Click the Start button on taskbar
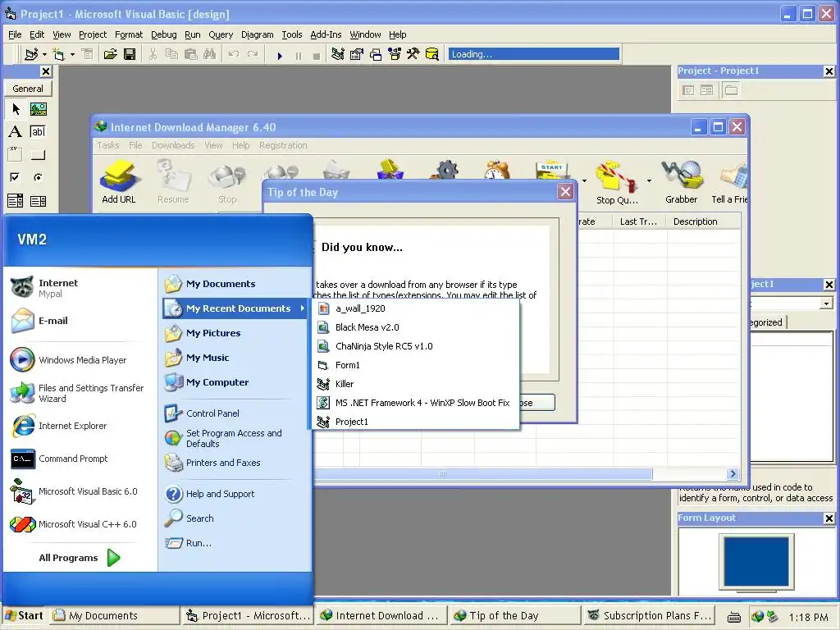 click(x=25, y=616)
